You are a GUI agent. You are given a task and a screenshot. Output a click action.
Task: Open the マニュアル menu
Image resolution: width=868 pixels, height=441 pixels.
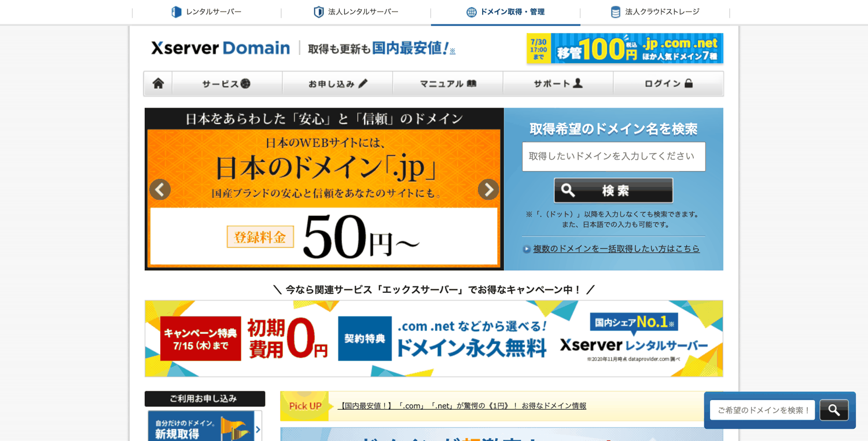coord(448,84)
